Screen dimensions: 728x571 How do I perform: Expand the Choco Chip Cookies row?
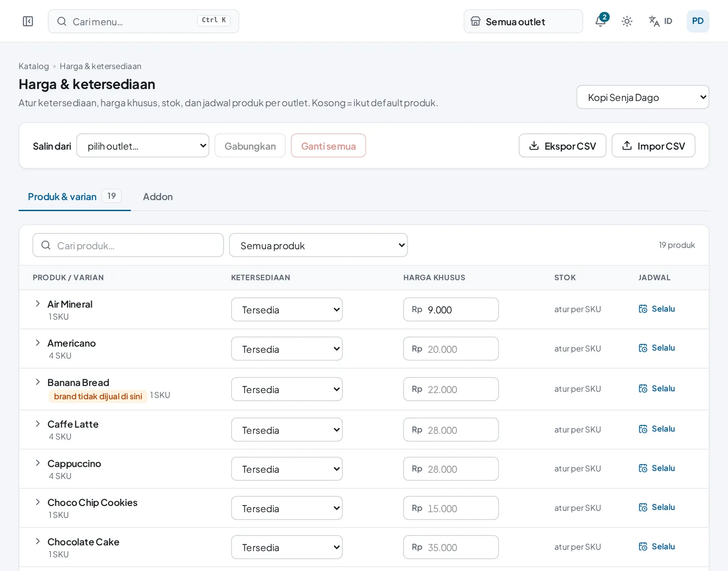pos(38,502)
